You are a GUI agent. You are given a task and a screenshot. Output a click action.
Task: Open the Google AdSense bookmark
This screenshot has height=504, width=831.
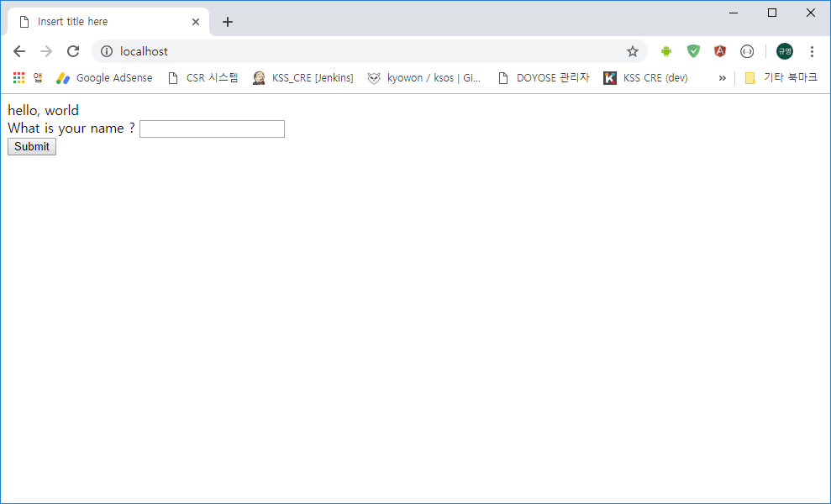104,78
